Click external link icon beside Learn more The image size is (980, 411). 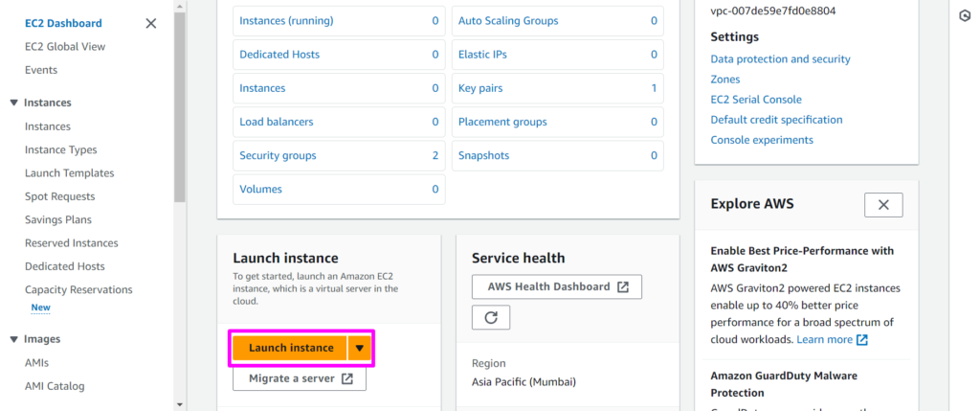[862, 340]
